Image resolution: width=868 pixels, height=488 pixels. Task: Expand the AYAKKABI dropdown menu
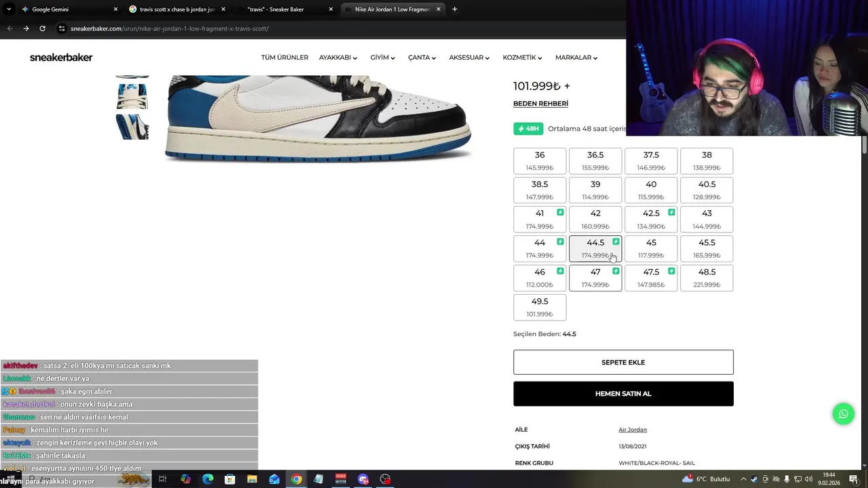click(338, 58)
